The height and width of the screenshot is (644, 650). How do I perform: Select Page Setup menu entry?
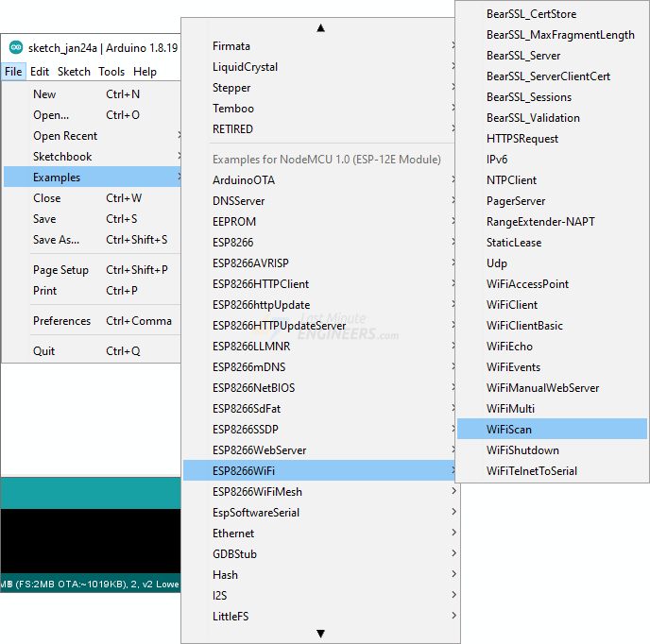coord(60,270)
